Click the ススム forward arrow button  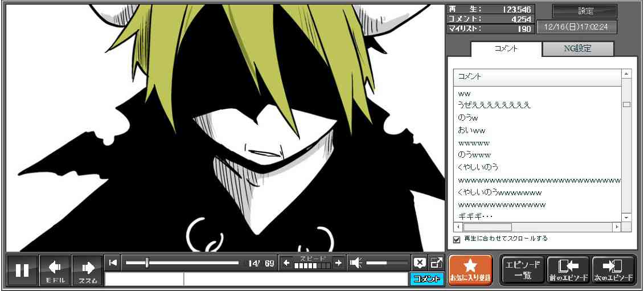(x=88, y=270)
